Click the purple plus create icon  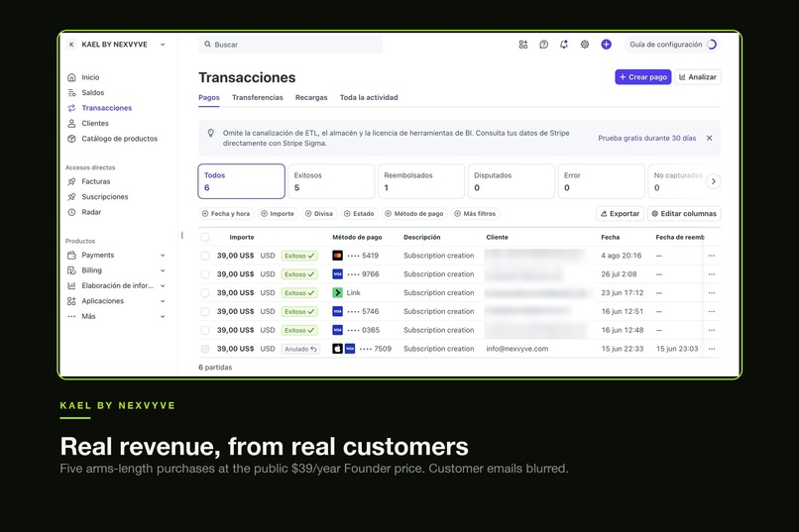click(x=606, y=45)
